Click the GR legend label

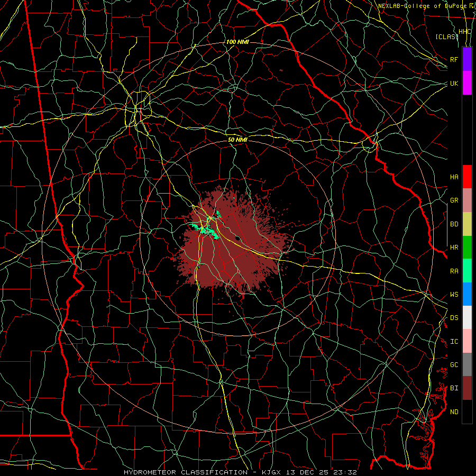click(454, 200)
